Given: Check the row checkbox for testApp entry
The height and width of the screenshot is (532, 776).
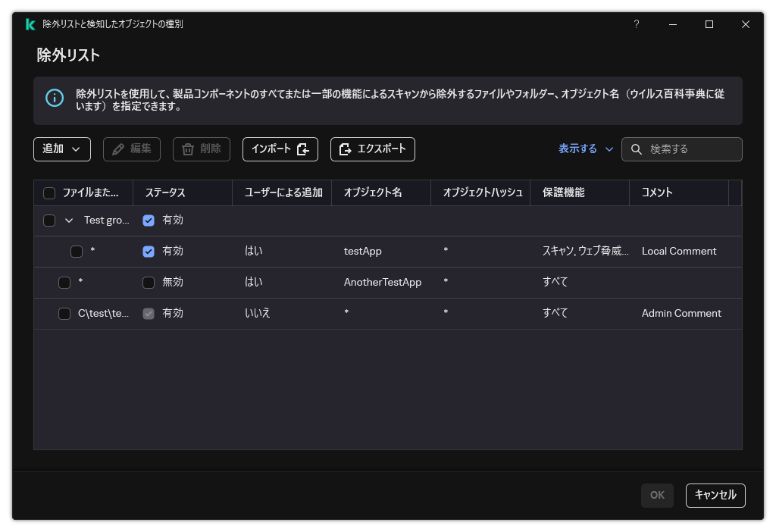Looking at the screenshot, I should [x=77, y=251].
